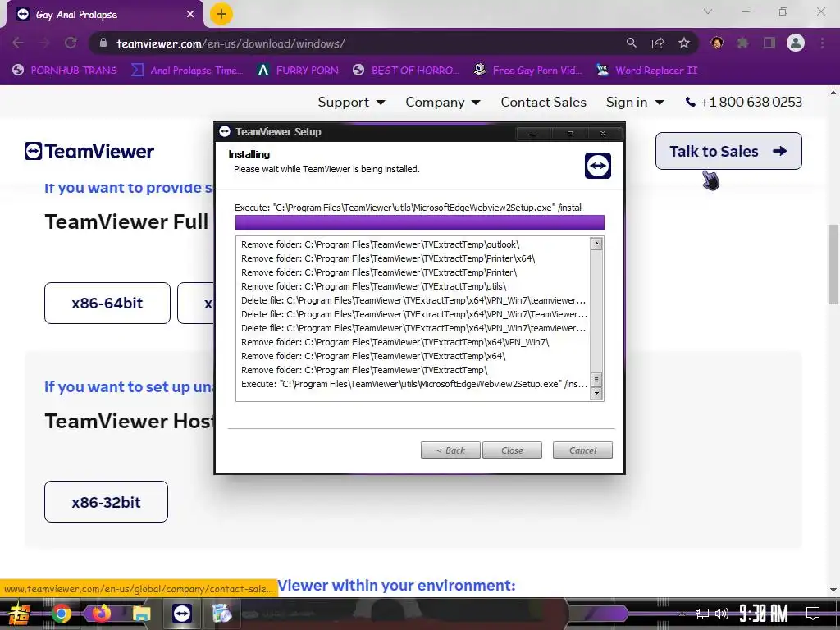Click the TeamViewer logo on the web page
The width and height of the screenshot is (840, 630).
click(89, 151)
